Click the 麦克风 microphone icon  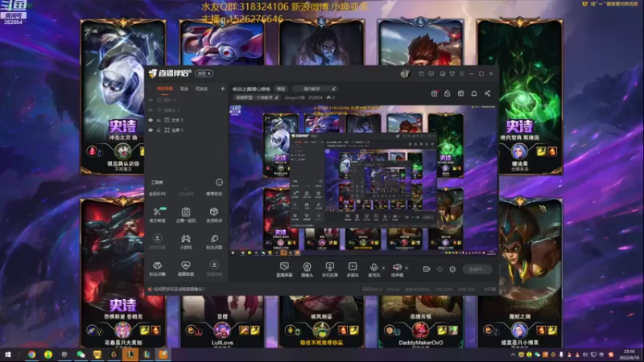click(374, 268)
